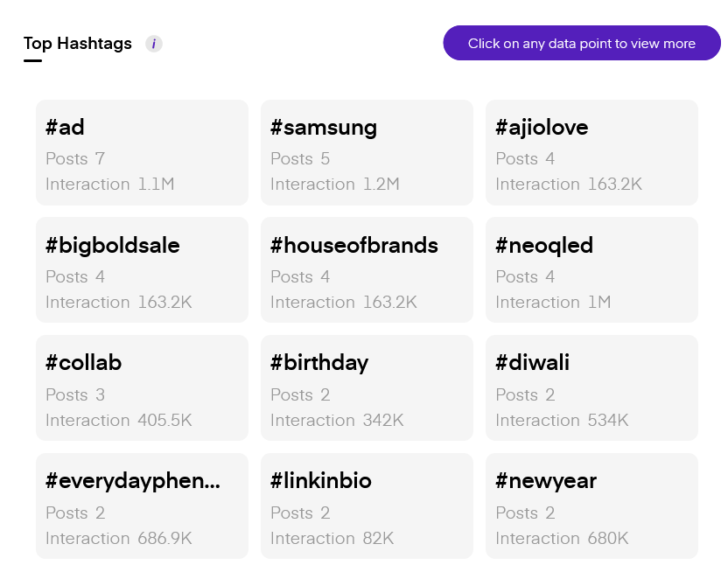Click the #samsung hashtag title text

coord(324,128)
